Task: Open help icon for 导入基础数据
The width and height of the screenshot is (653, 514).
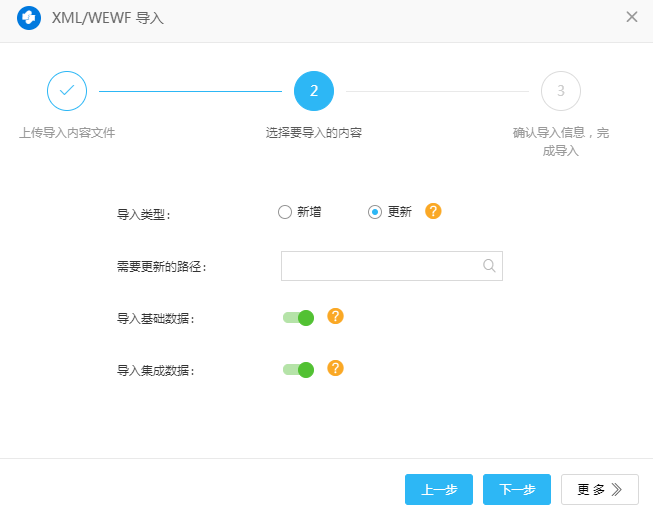Action: [335, 316]
